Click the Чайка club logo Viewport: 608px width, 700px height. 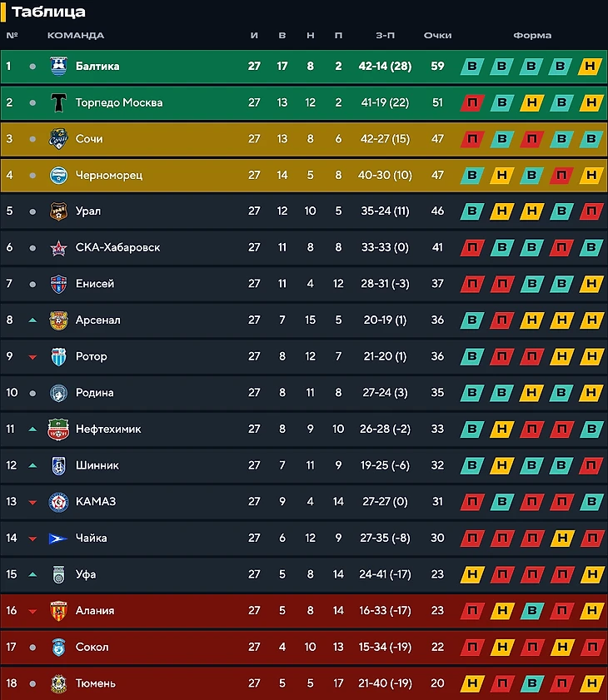(x=58, y=538)
